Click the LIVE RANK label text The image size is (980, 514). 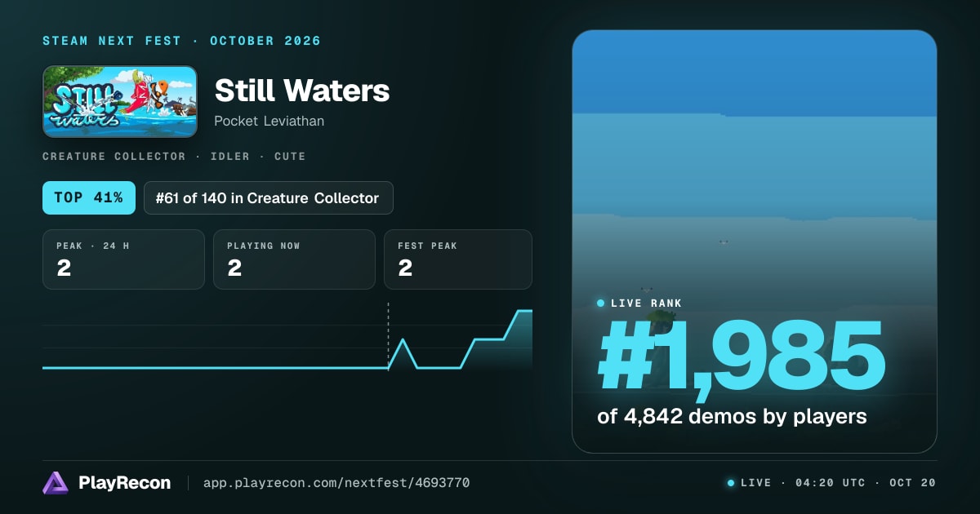click(x=646, y=304)
